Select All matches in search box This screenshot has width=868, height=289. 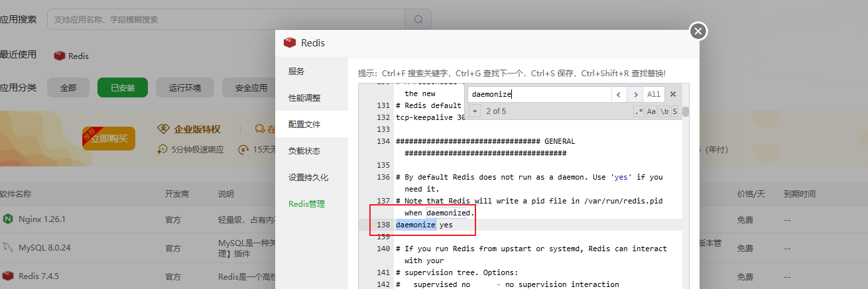tap(654, 94)
